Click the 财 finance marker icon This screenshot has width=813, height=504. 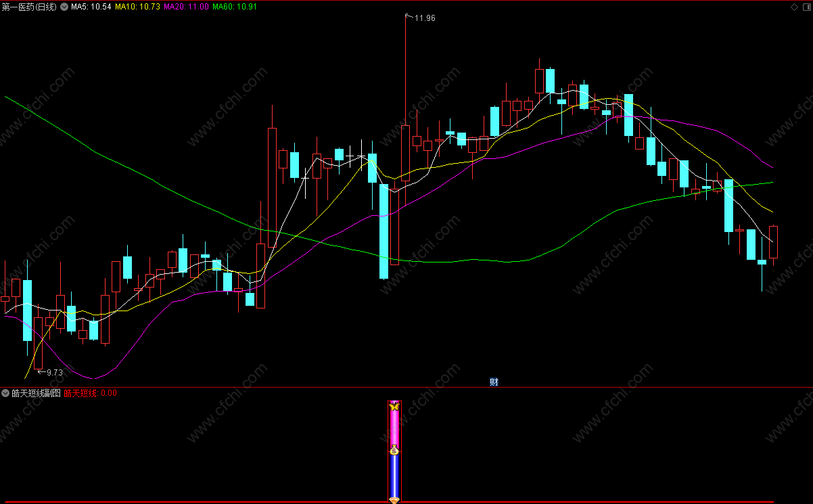(x=494, y=382)
